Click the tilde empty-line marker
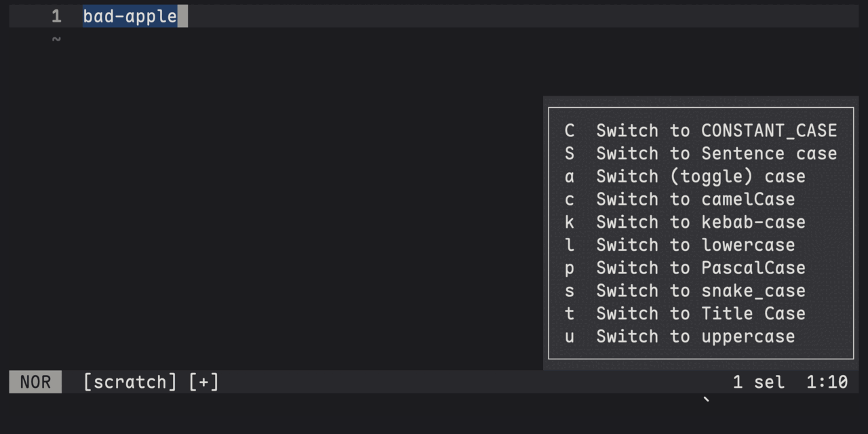This screenshot has height=434, width=868. 56,39
